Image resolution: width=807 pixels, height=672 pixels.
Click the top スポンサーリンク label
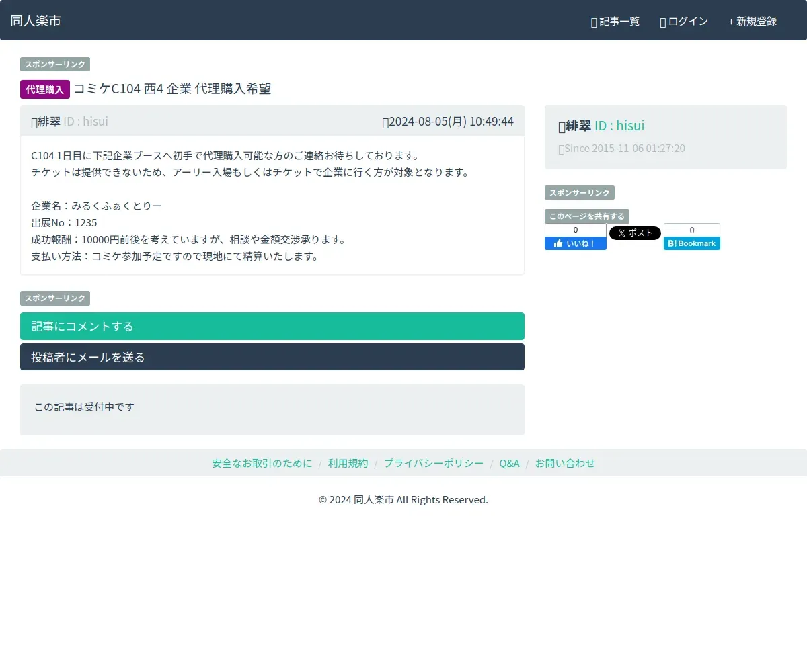55,65
